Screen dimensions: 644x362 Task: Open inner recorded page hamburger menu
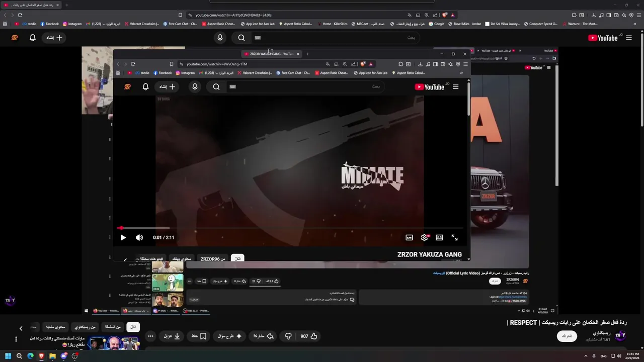(x=455, y=87)
